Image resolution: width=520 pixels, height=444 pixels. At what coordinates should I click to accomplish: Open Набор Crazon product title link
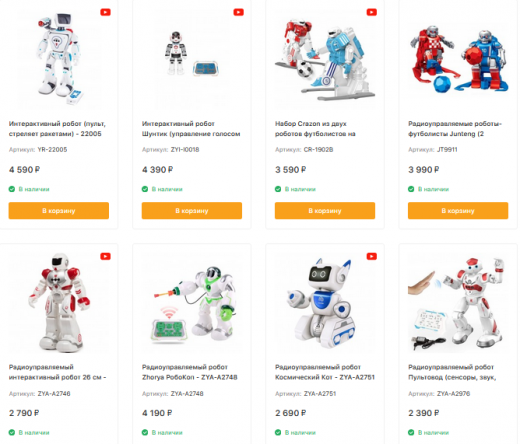315,129
